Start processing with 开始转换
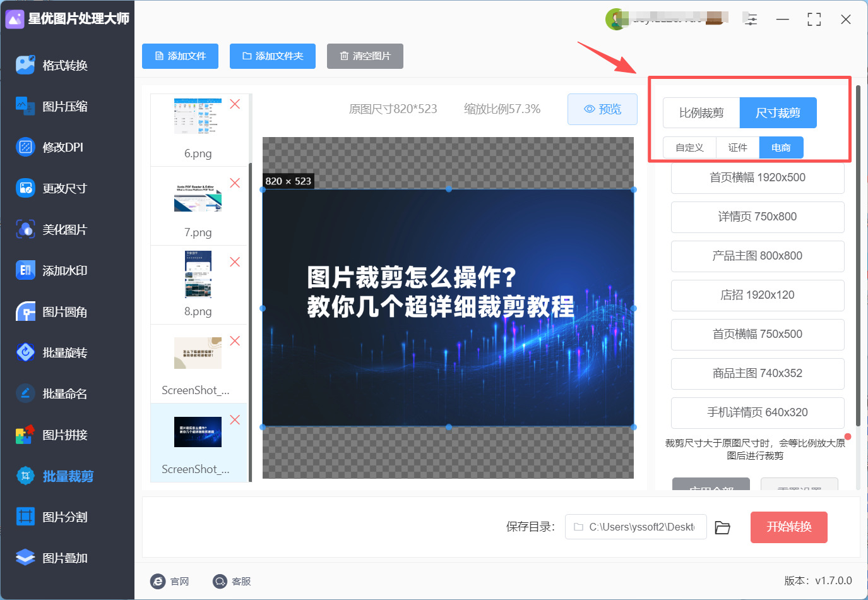The width and height of the screenshot is (868, 600). point(789,527)
